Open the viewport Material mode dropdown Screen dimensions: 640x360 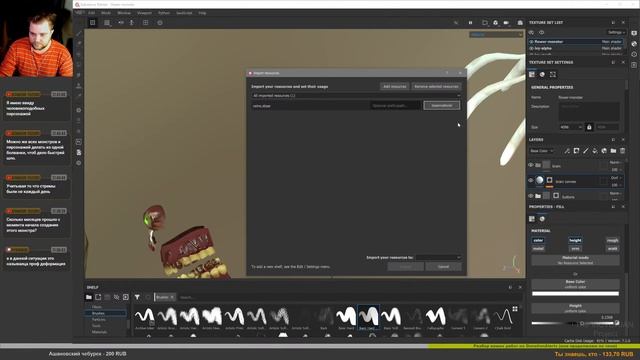tap(496, 35)
